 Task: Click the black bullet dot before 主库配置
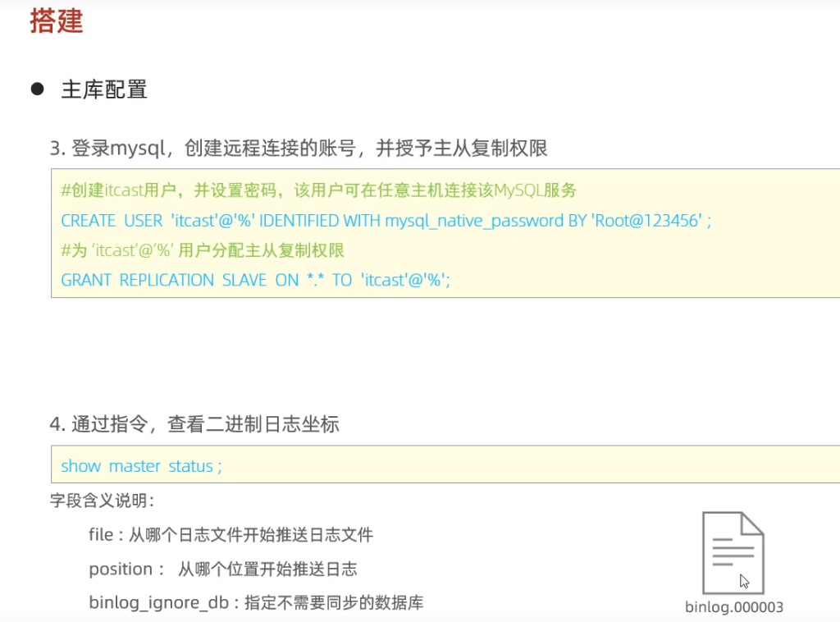click(37, 89)
